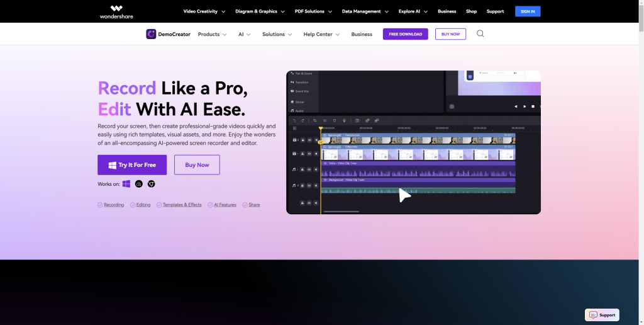
Task: Open Support in the top navigation
Action: click(495, 11)
